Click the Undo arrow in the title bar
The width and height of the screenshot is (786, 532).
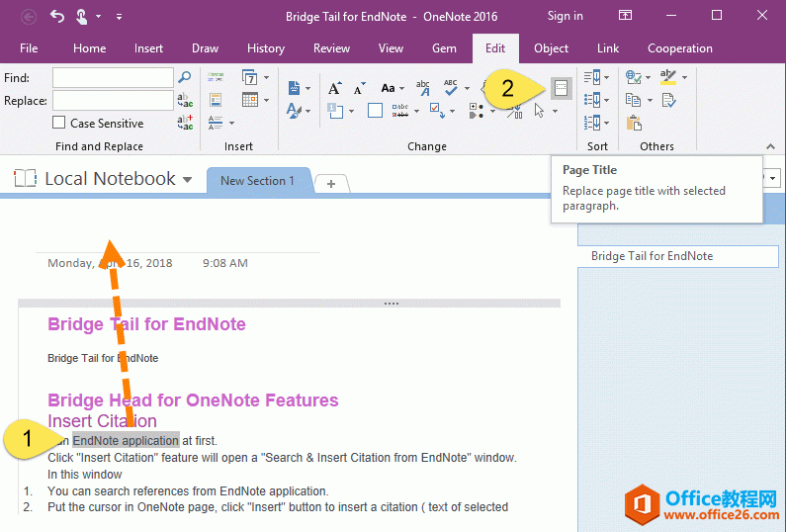pos(57,16)
